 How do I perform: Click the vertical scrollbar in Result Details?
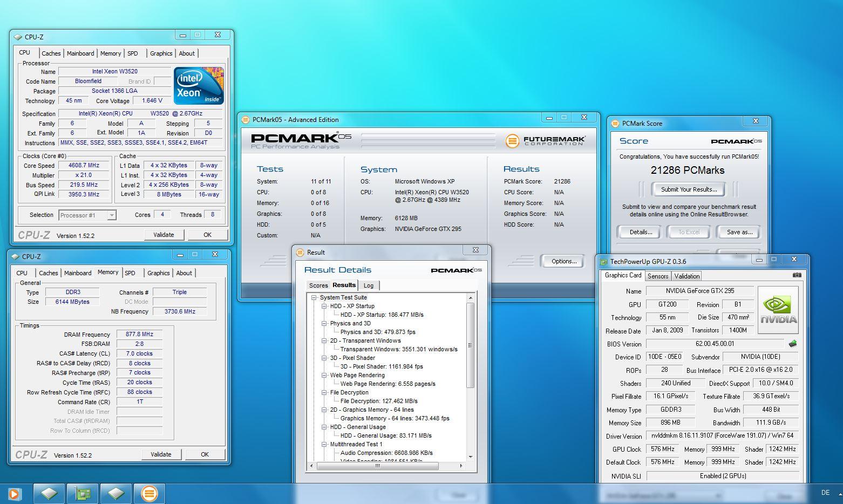[471, 345]
